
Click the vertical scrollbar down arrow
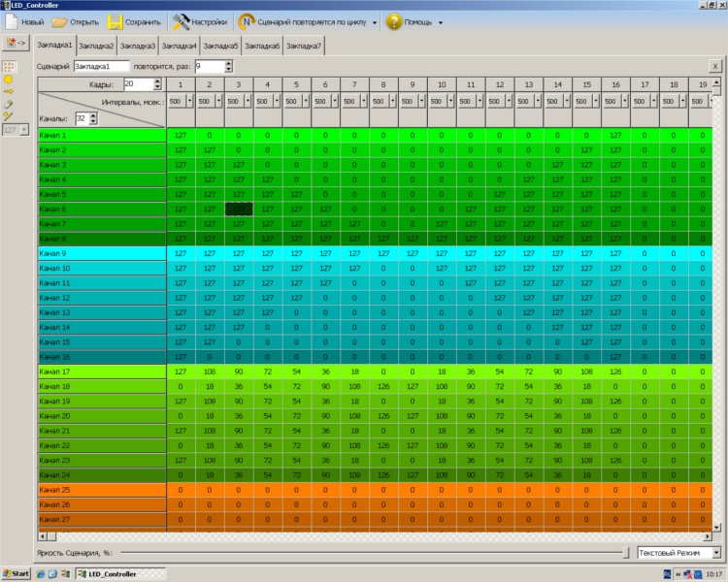coord(716,528)
